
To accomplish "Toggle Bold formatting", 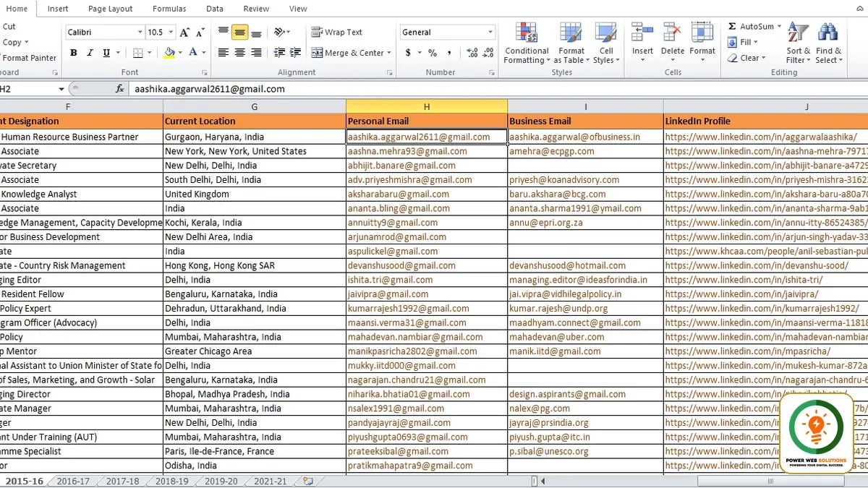I will (73, 53).
